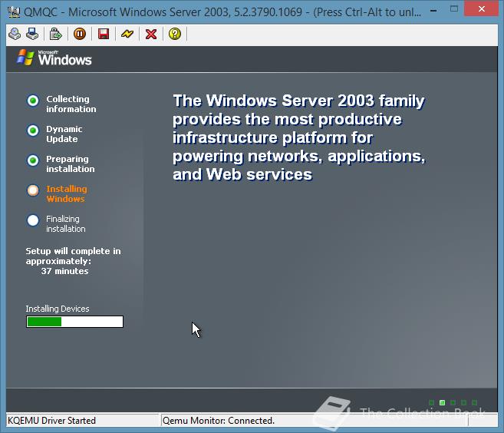This screenshot has width=504, height=433.
Task: Click the 'Dynamic Update' step text
Action: pos(64,134)
